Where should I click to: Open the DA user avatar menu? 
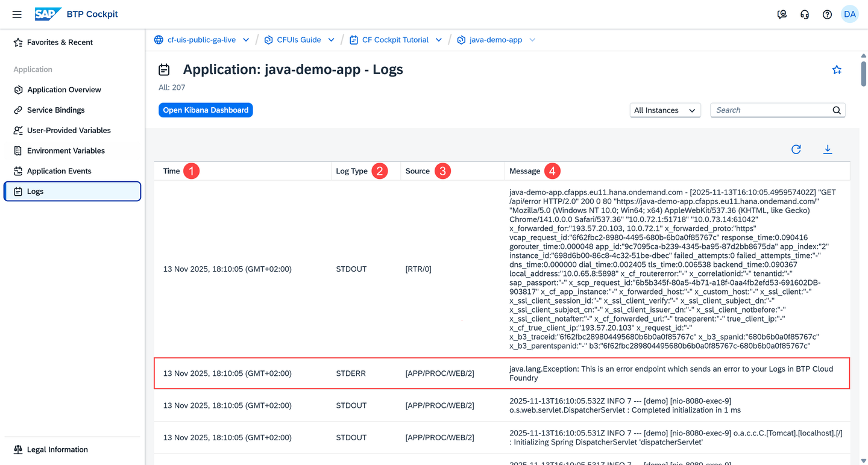850,14
